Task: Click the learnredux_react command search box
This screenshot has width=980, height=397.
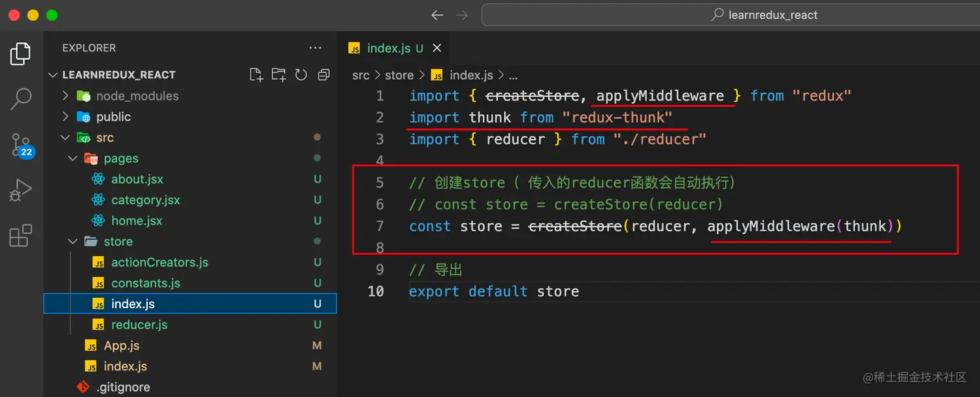Action: point(730,15)
